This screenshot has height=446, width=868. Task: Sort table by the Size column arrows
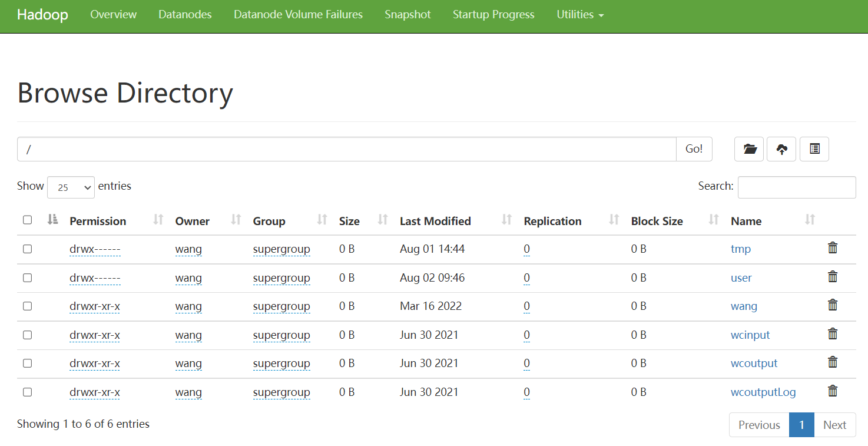tap(383, 220)
